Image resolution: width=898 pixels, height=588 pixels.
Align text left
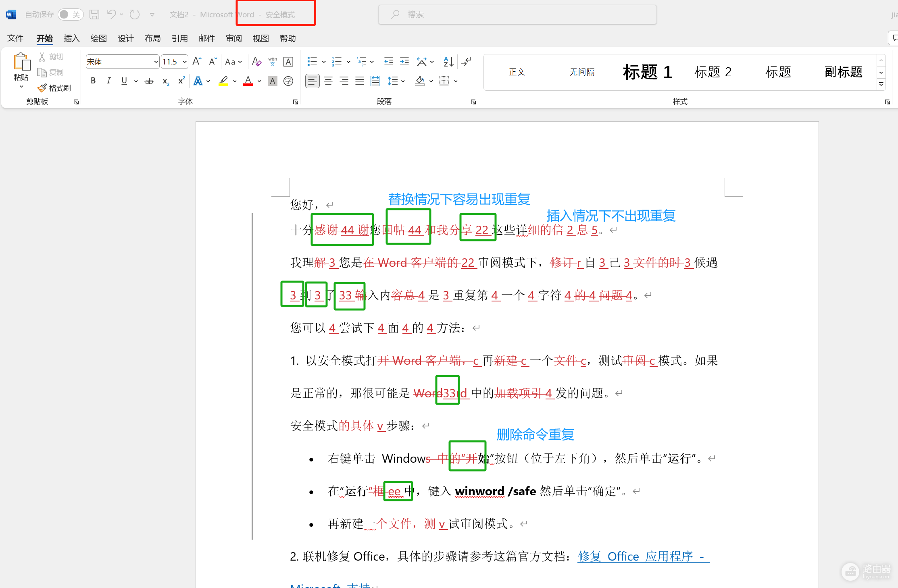[313, 81]
